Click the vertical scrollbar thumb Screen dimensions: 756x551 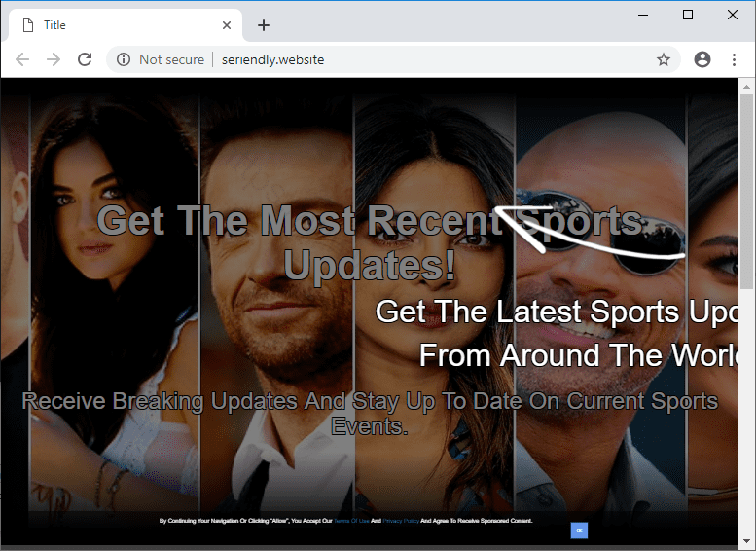point(746,190)
